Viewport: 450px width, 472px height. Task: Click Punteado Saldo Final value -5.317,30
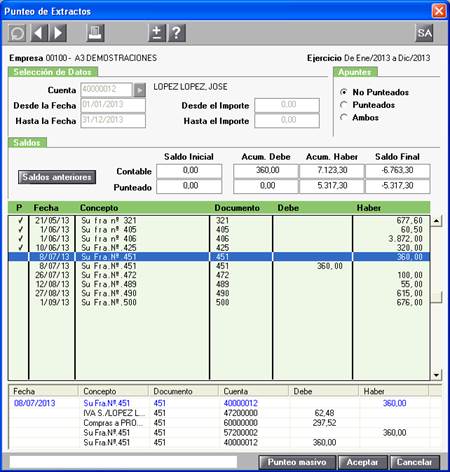[398, 186]
